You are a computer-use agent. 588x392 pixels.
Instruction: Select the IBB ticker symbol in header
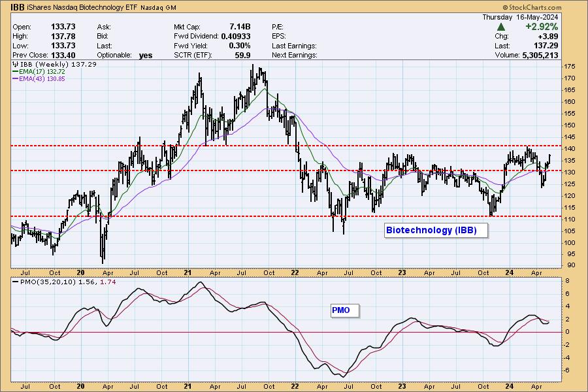tap(18, 7)
